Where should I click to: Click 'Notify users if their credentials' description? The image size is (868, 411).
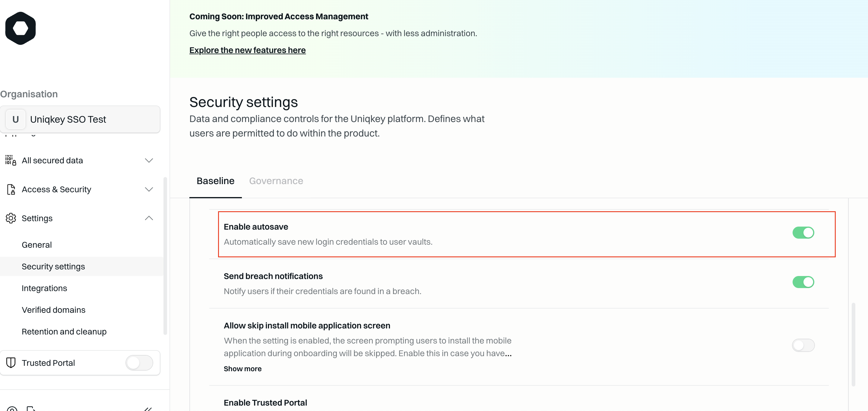click(322, 291)
